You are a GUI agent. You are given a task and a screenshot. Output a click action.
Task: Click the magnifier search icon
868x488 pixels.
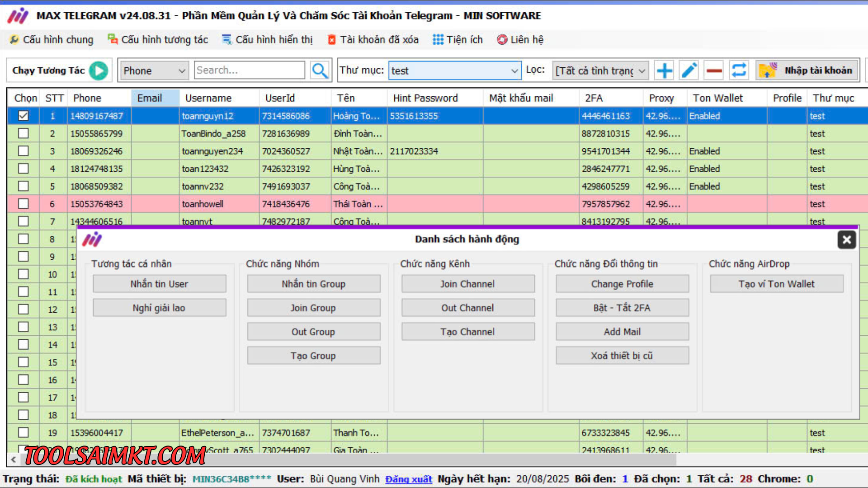(320, 70)
